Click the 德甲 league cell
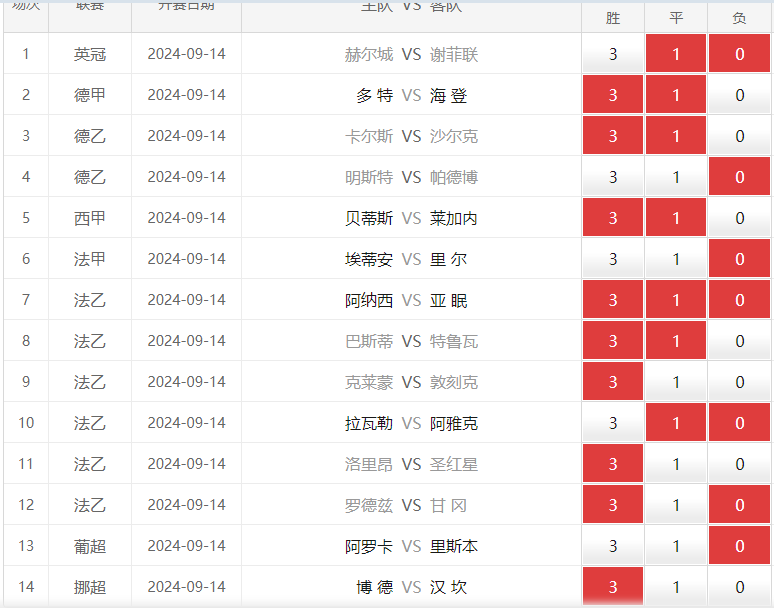 [90, 95]
